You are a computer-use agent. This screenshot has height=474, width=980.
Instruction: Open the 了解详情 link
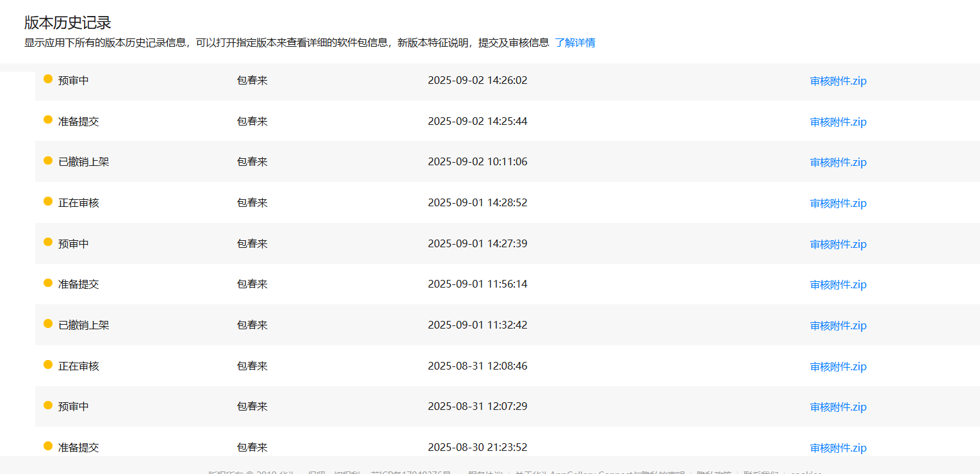(575, 43)
